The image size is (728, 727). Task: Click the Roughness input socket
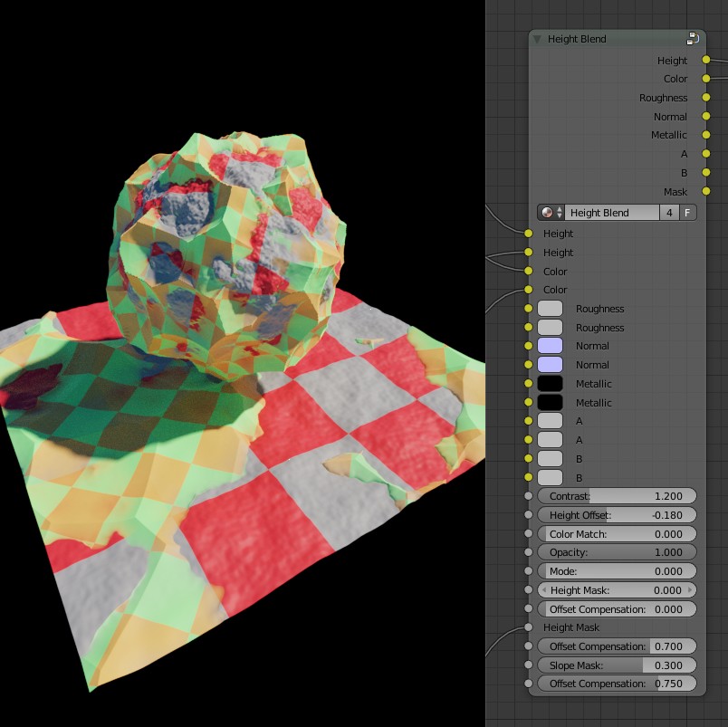pos(530,308)
